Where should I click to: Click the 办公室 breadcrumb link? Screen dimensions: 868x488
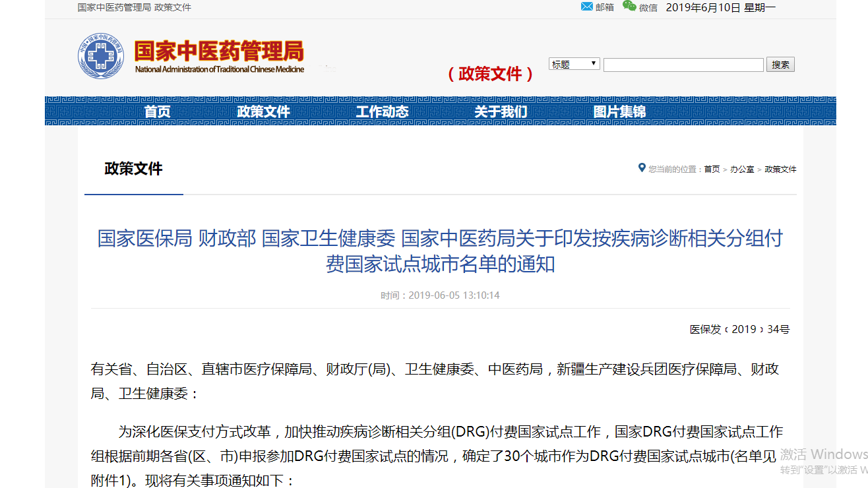pos(742,169)
